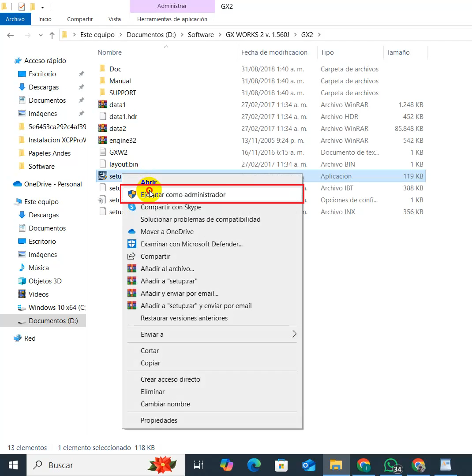Click the WinRAR icon beside Añadir al archivo
The image size is (472, 476).
(132, 269)
